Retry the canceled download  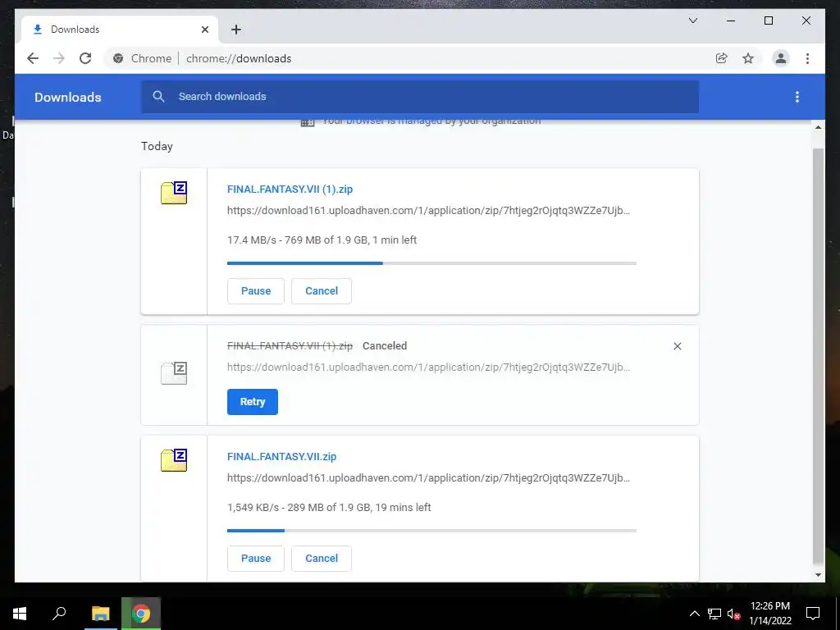click(253, 402)
